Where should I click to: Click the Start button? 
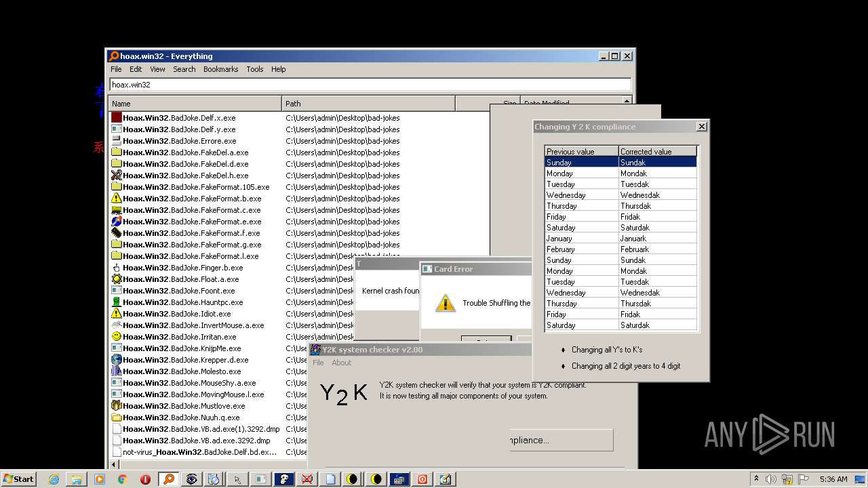pyautogui.click(x=18, y=479)
